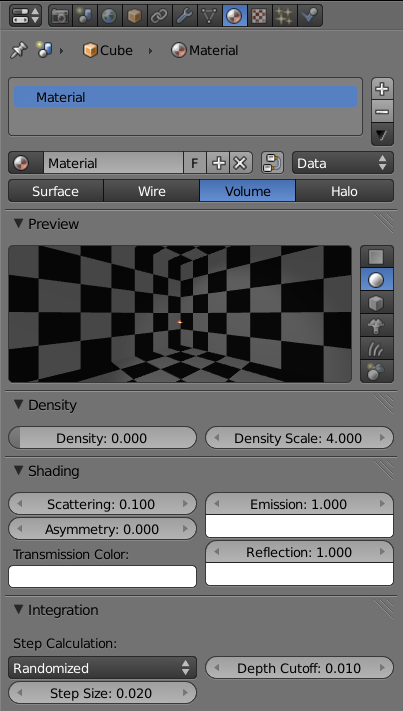Image resolution: width=403 pixels, height=711 pixels.
Task: Open the material slot specials menu
Action: tap(382, 135)
